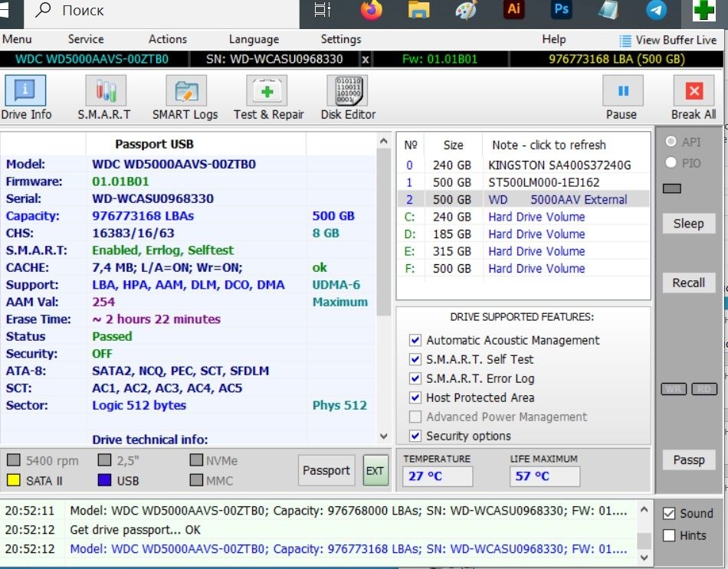Toggle Host Protected Area checkbox
The image size is (728, 569).
coord(415,397)
